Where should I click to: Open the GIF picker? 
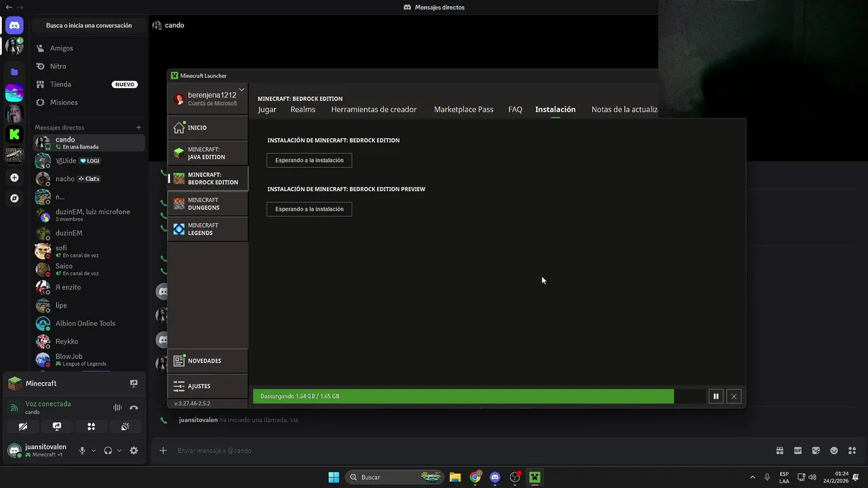point(798,451)
